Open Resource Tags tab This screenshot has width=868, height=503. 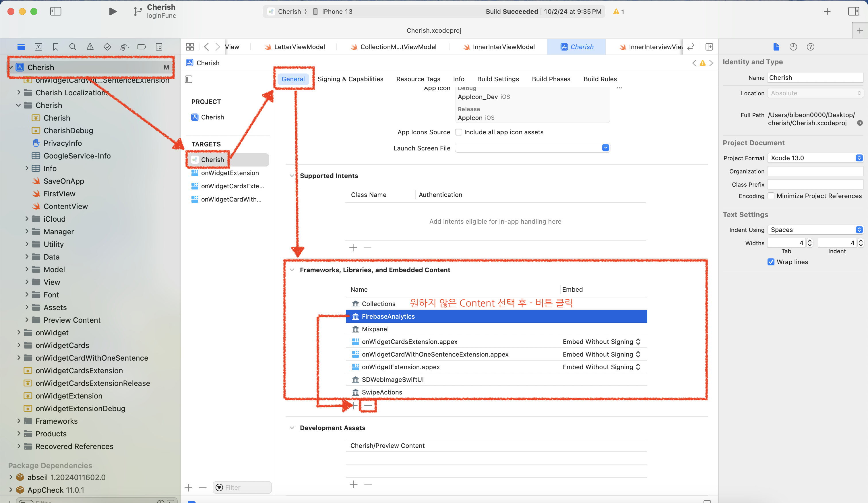418,79
